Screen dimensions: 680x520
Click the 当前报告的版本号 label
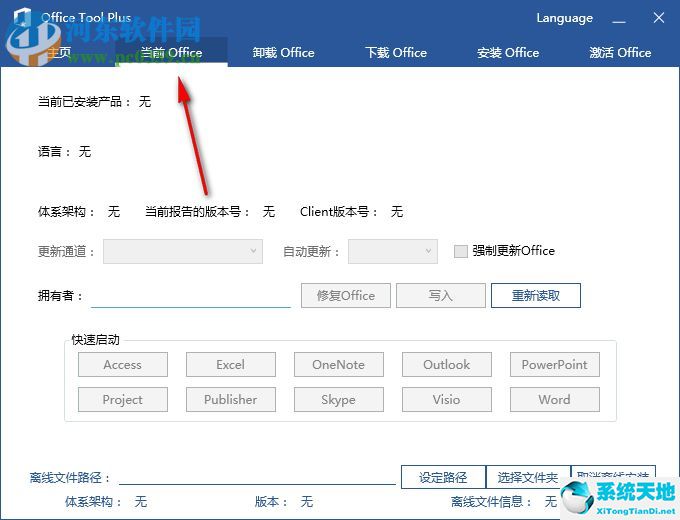(197, 212)
